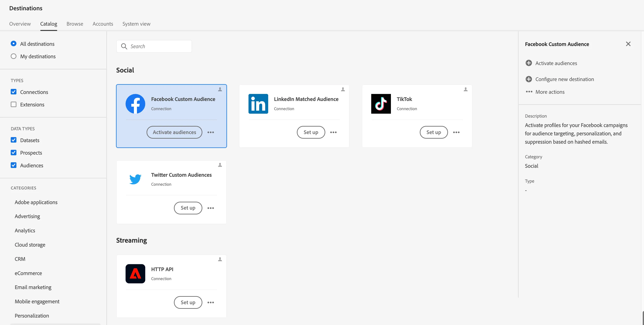Open the Accounts tab
644x325 pixels.
(x=103, y=24)
